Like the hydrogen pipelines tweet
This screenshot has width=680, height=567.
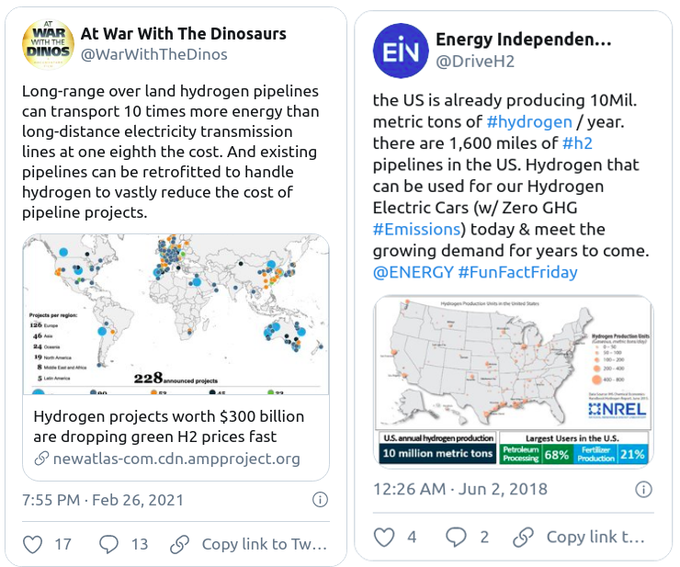33,544
